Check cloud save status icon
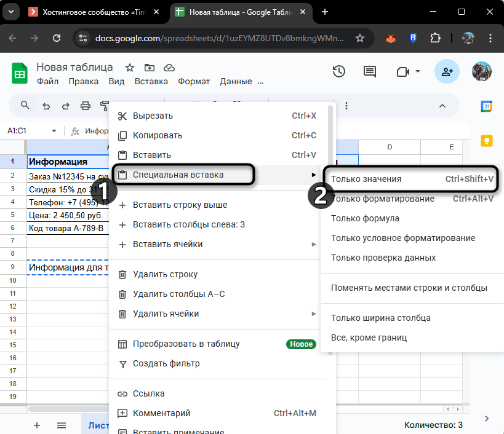The image size is (504, 434). click(169, 68)
